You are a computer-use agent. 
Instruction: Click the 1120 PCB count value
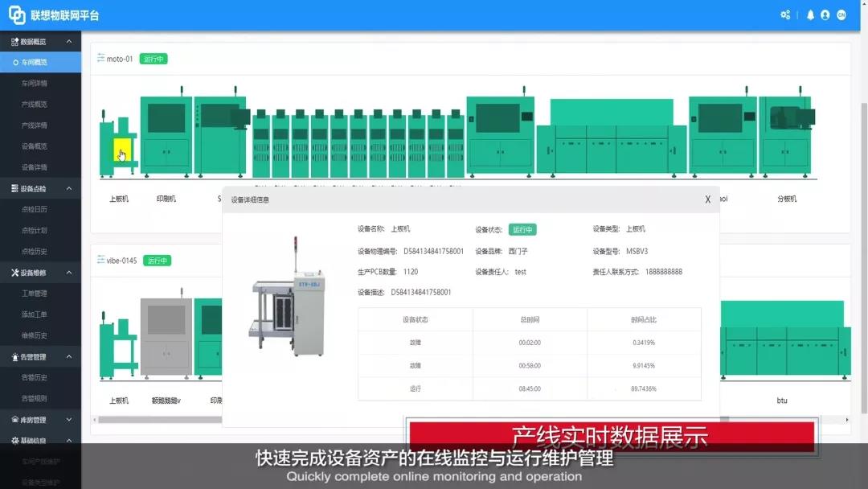[x=411, y=272]
